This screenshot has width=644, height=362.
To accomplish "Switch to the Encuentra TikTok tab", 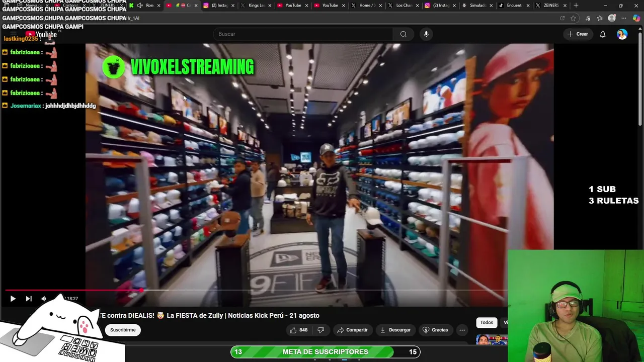I will point(514,6).
